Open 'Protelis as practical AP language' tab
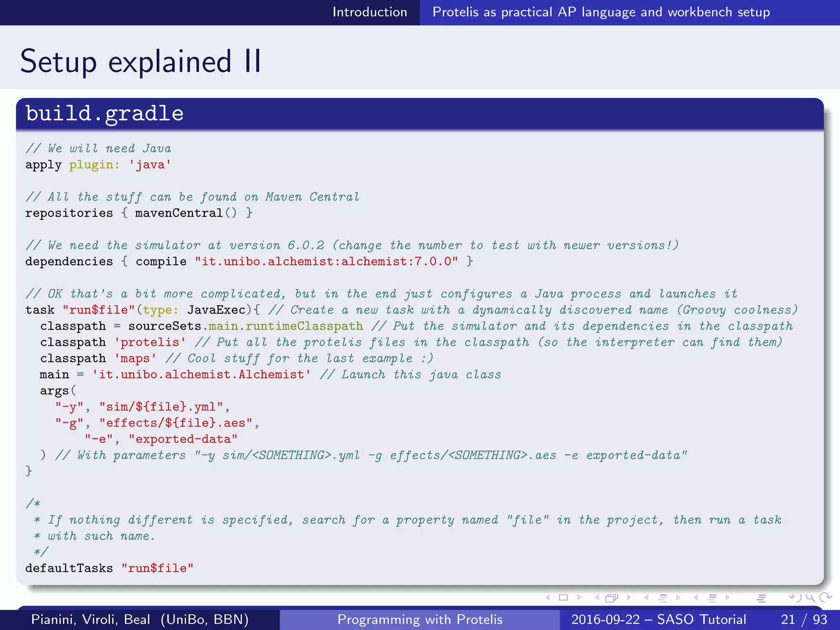Screen dimensions: 840x630 click(x=601, y=12)
